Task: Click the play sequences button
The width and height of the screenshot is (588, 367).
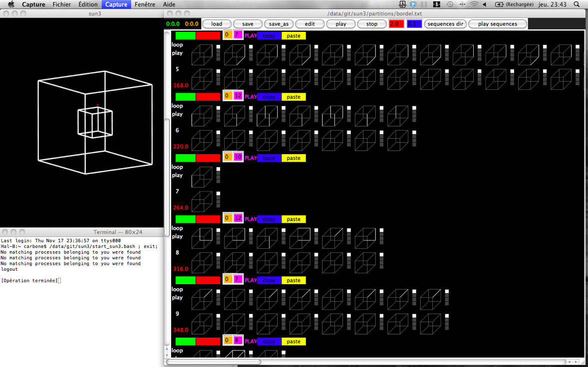Action: 498,24
